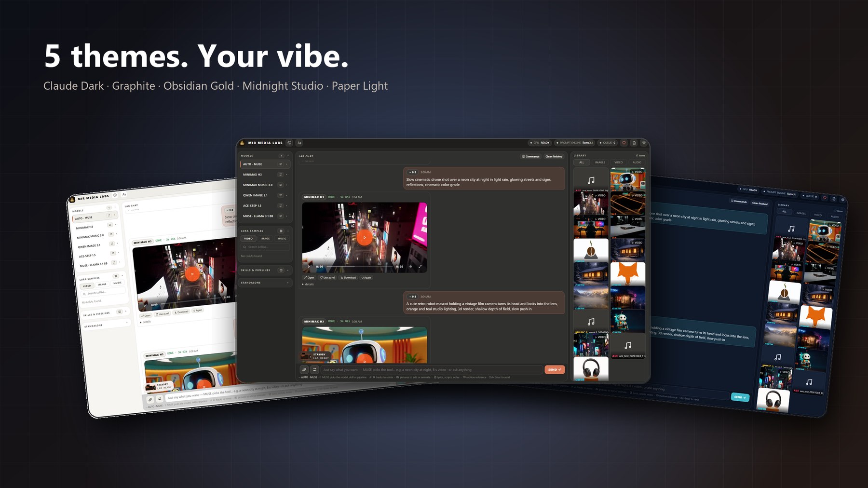868x488 pixels.
Task: Open the headphones thumbnail in the center Library
Action: (x=591, y=369)
